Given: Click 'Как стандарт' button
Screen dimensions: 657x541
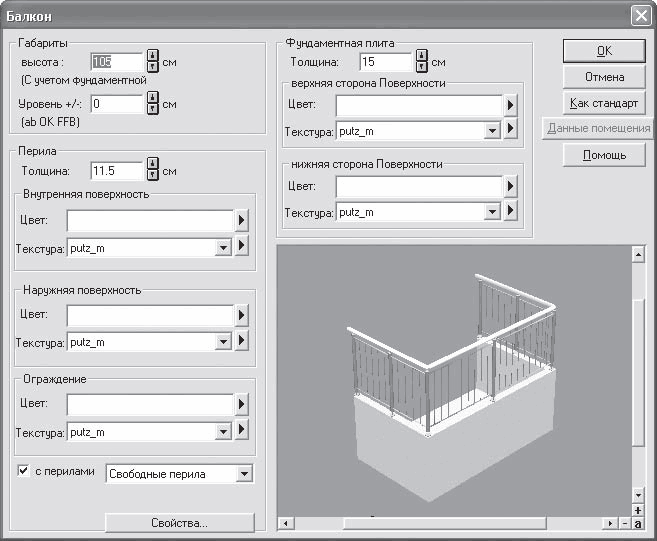Looking at the screenshot, I should tap(604, 103).
